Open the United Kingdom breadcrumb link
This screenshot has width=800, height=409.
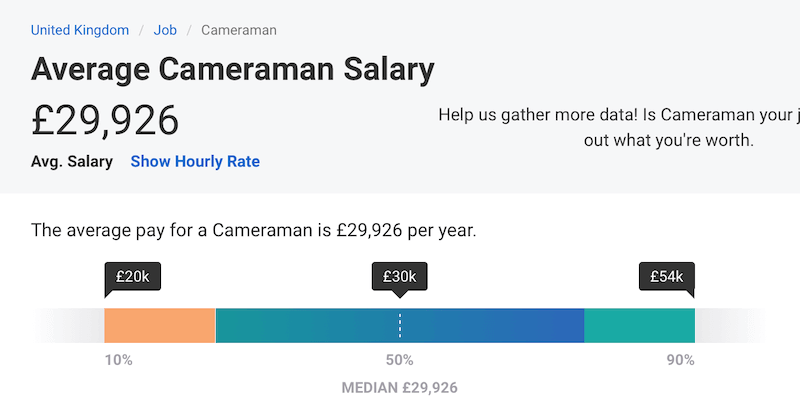[x=80, y=30]
